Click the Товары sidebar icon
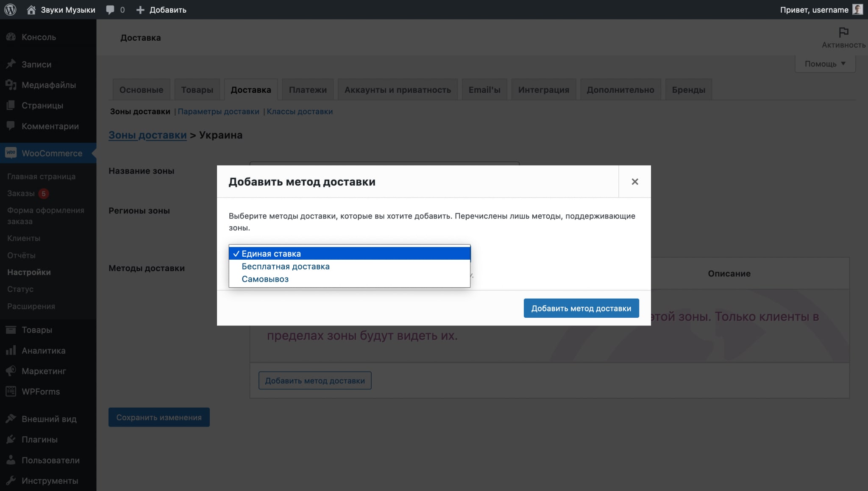This screenshot has width=868, height=491. (11, 330)
